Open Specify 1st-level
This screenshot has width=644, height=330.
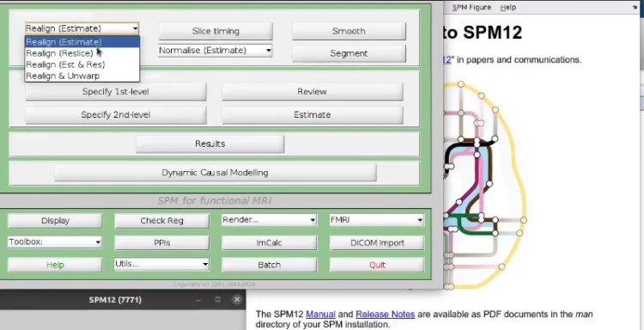tap(116, 92)
